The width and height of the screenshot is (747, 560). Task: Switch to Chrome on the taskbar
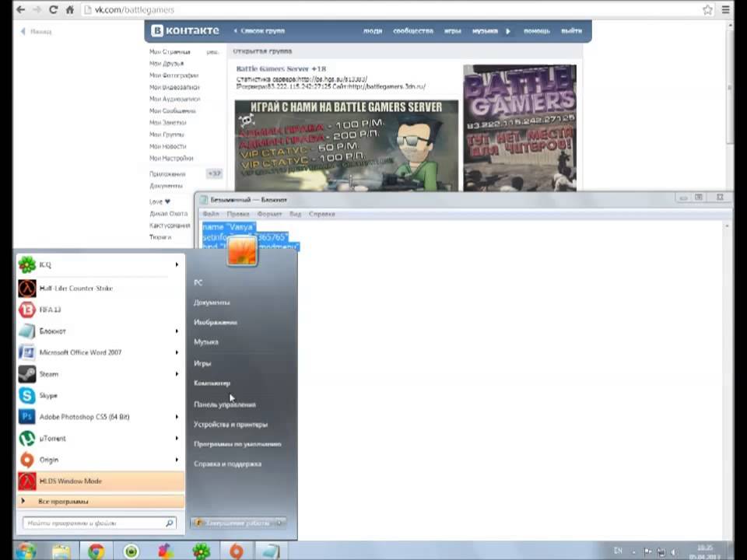(96, 551)
